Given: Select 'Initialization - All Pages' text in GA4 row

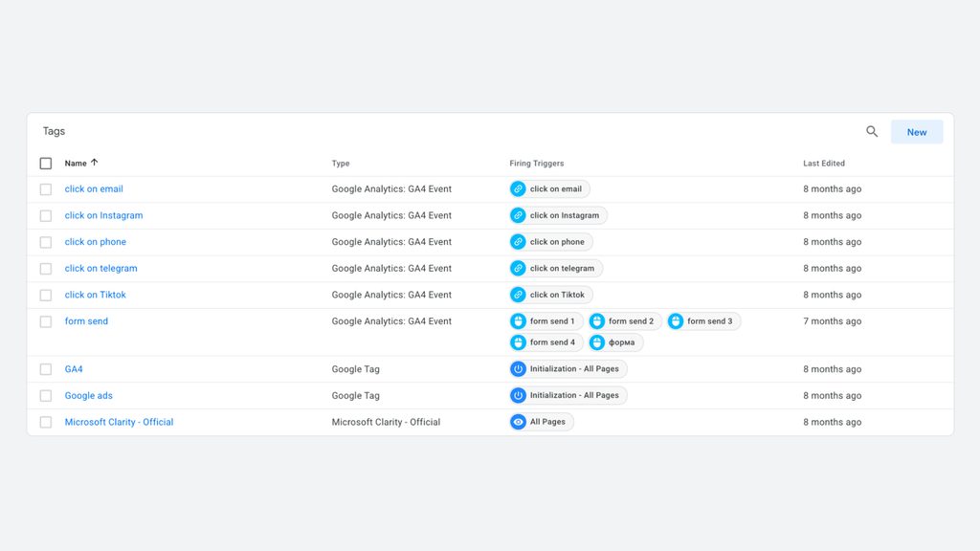Looking at the screenshot, I should pyautogui.click(x=574, y=368).
